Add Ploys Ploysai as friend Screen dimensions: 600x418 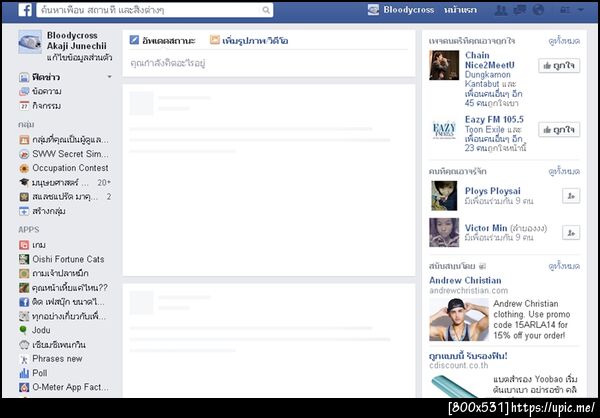click(571, 196)
